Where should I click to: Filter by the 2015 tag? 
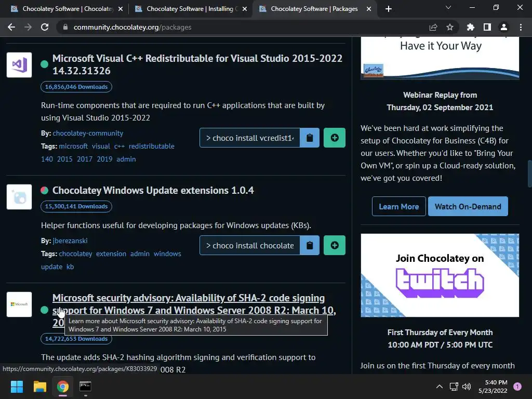click(x=65, y=159)
